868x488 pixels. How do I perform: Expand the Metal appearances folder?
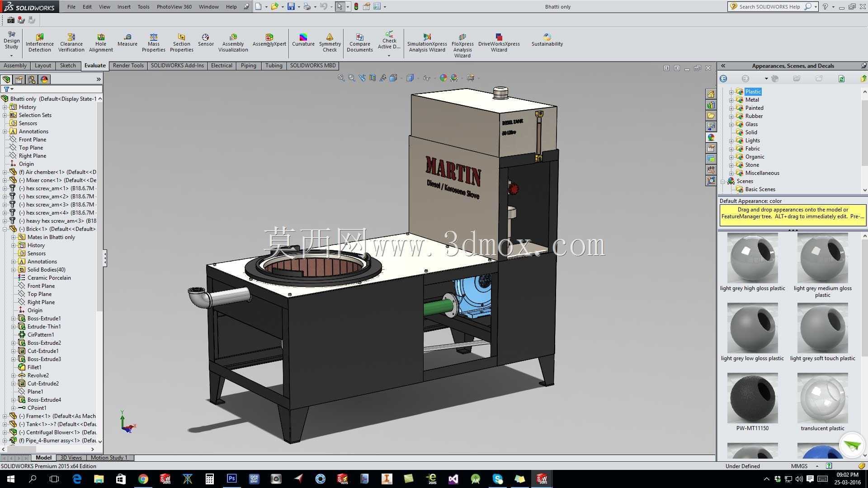[731, 100]
